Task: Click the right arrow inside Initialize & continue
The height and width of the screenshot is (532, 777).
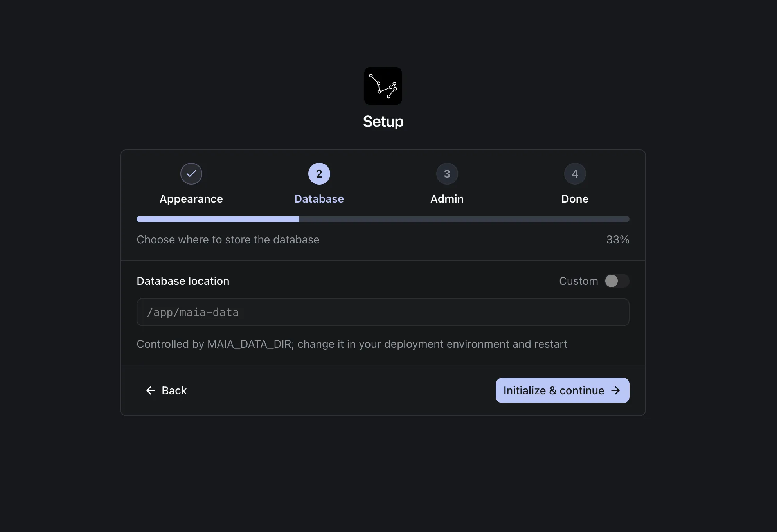Action: (x=615, y=390)
